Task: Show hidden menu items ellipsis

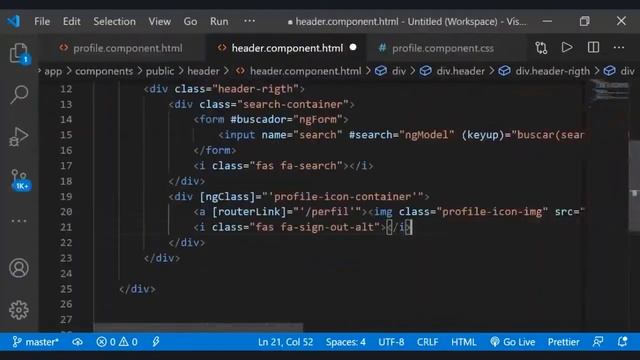Action: tap(249, 21)
